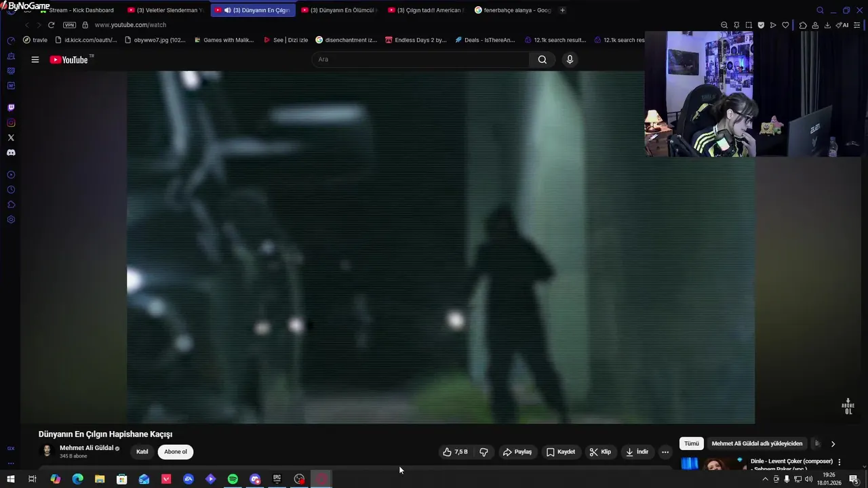
Task: Open the browser downloads icon
Action: [827, 25]
